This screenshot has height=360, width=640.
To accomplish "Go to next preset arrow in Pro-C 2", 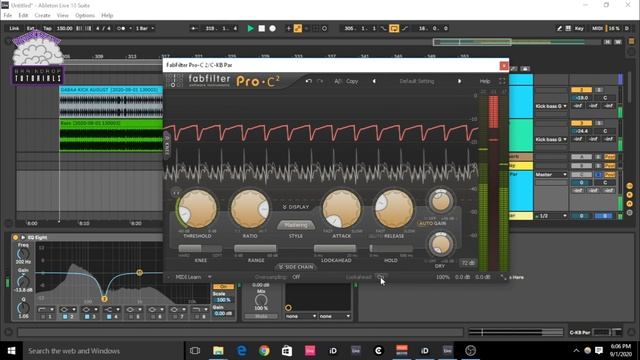I will (x=460, y=81).
